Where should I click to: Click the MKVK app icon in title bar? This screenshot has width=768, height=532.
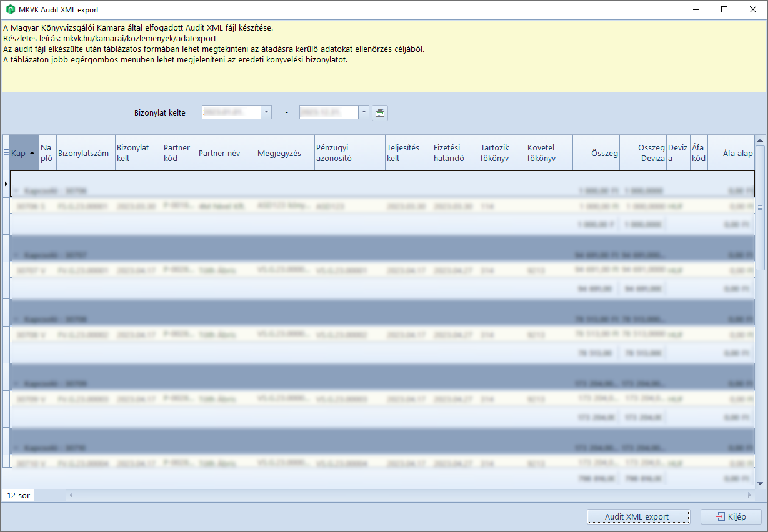click(10, 10)
